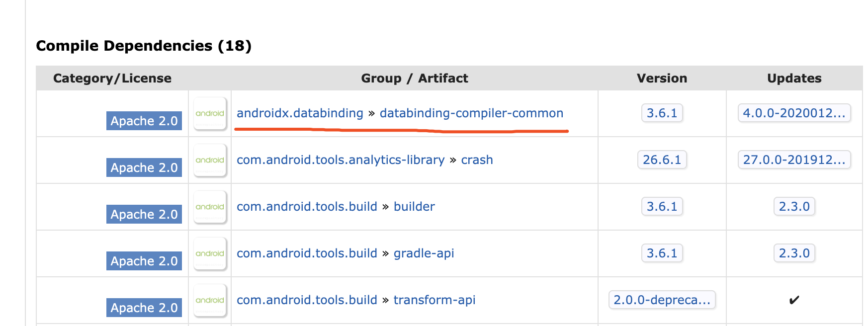Open the crash artifact link
Screen dimensions: 868x326
point(477,160)
